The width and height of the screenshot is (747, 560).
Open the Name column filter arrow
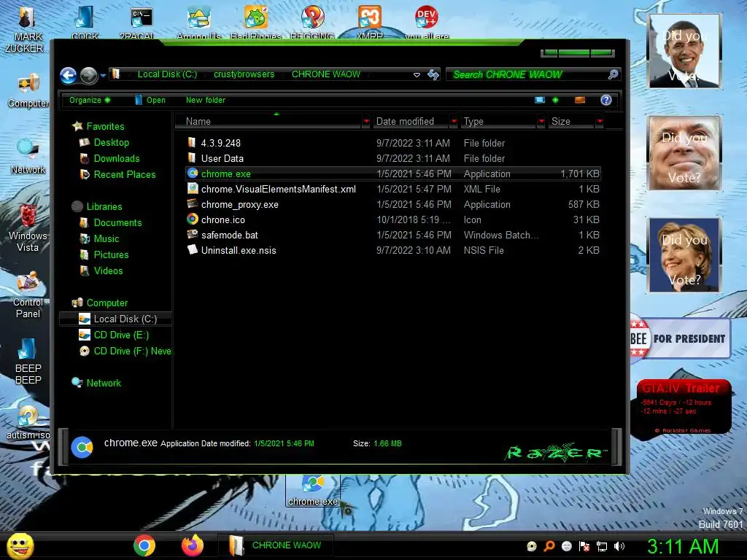tap(366, 122)
